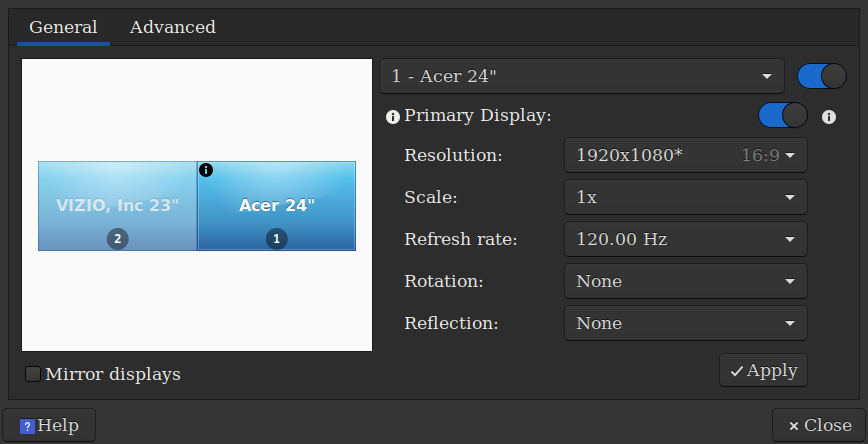Click the Help button
Viewport: 868px width, 444px height.
point(49,426)
